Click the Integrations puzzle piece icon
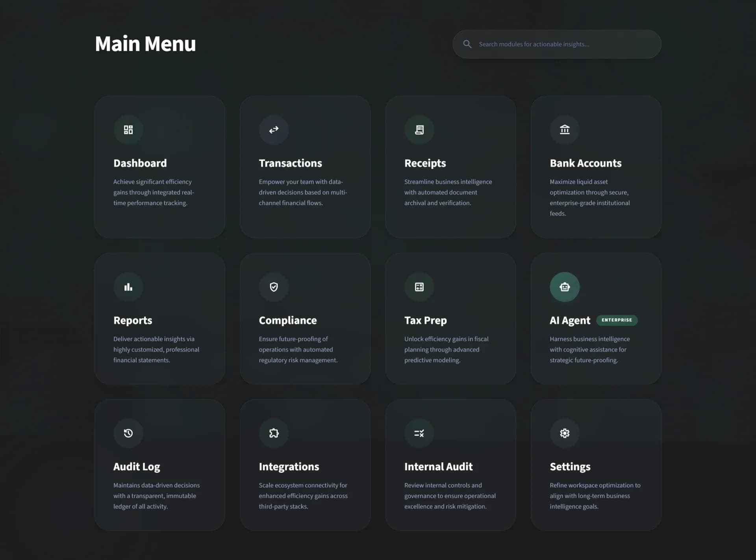The width and height of the screenshot is (756, 560). click(274, 433)
